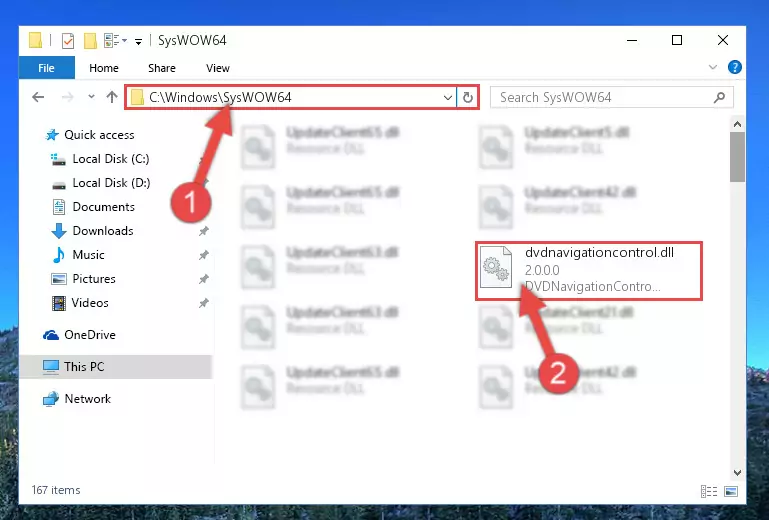
Task: Go up one folder level arrow
Action: click(112, 97)
